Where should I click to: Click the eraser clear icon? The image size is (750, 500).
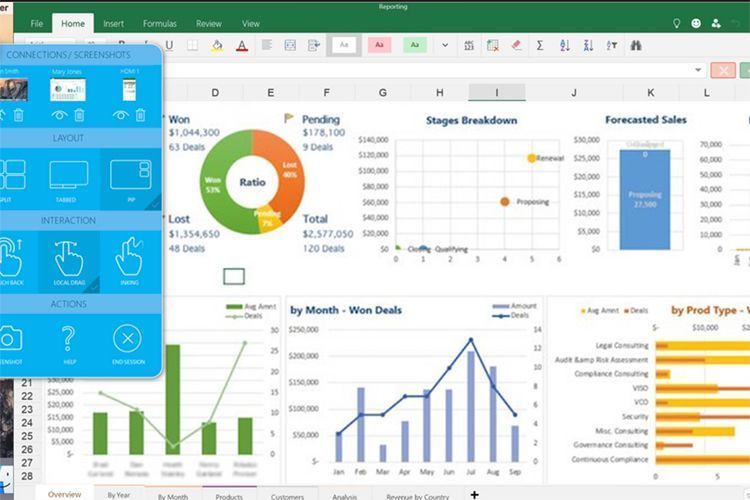click(516, 45)
